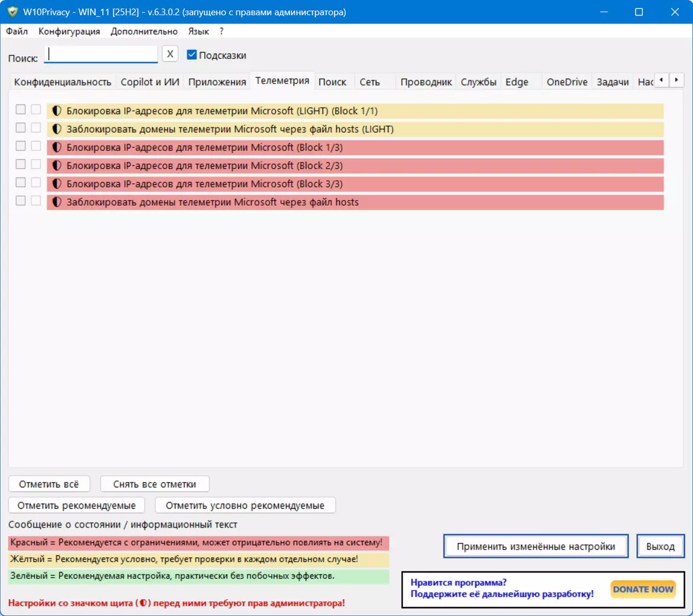Screen dimensions: 693x616
Task: Click the Отметить всё button
Action: 49,484
